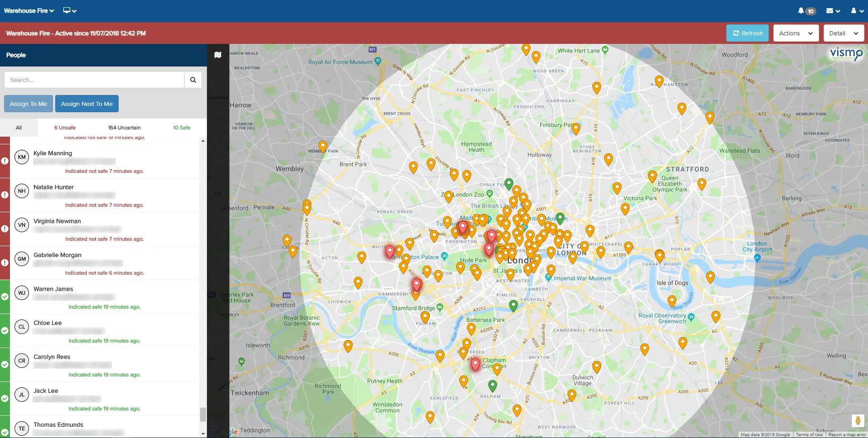Open the Warehouse Fire incident selector
868x438 pixels.
(x=28, y=10)
